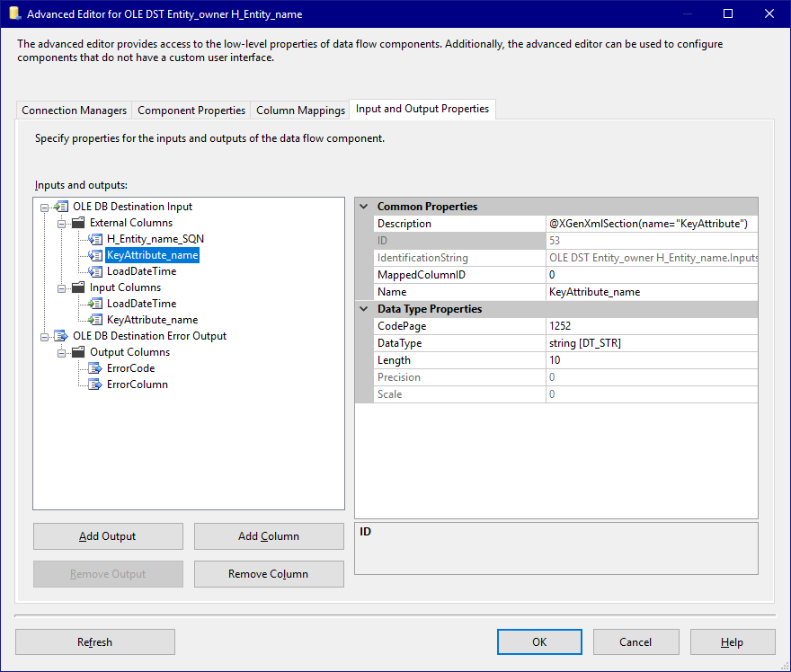Edit the Description property value field
The image size is (791, 672).
[x=652, y=224]
